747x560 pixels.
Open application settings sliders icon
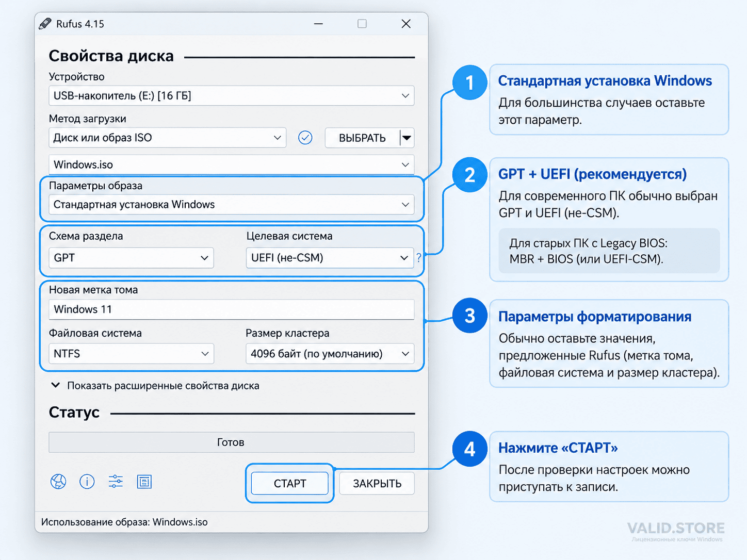[x=116, y=482]
